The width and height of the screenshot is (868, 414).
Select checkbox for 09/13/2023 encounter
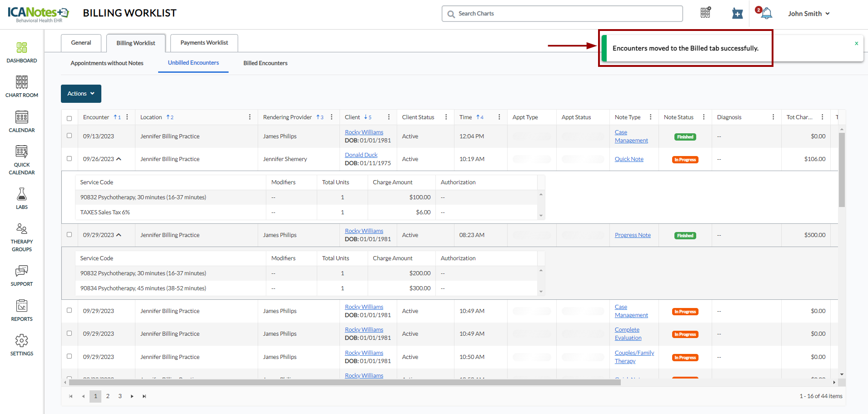click(x=70, y=136)
